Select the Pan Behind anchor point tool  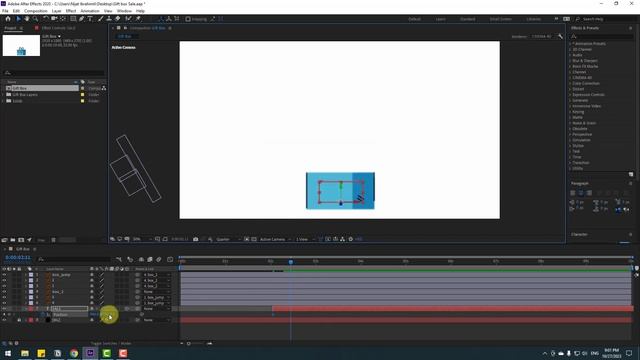click(63, 19)
